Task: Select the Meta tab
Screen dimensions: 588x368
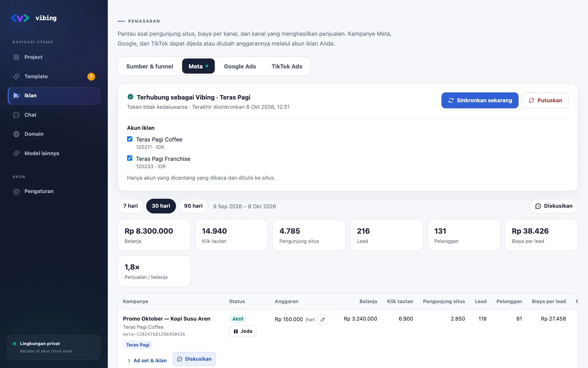Action: [x=198, y=66]
